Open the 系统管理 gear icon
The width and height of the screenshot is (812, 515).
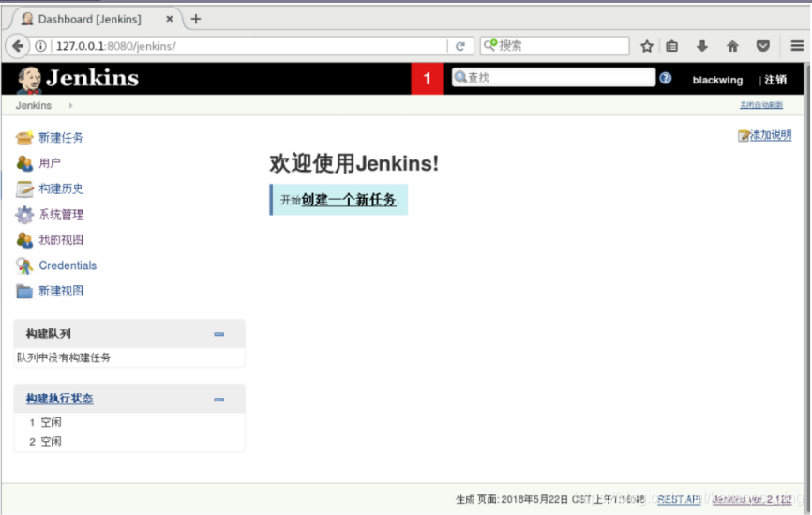(24, 215)
